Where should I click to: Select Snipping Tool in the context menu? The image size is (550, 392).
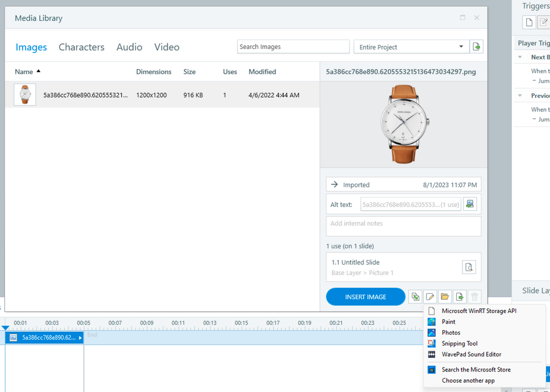460,343
